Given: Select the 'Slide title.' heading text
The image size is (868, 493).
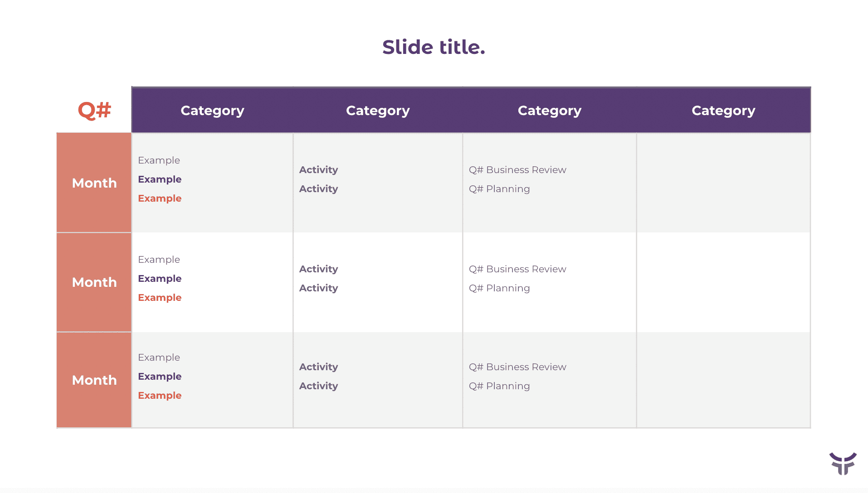Looking at the screenshot, I should (434, 47).
